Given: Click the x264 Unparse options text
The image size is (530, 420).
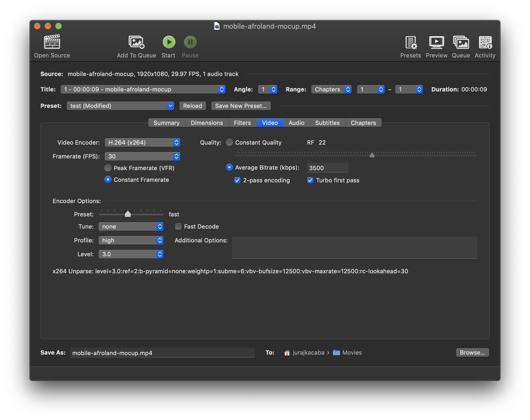Looking at the screenshot, I should tap(230, 271).
